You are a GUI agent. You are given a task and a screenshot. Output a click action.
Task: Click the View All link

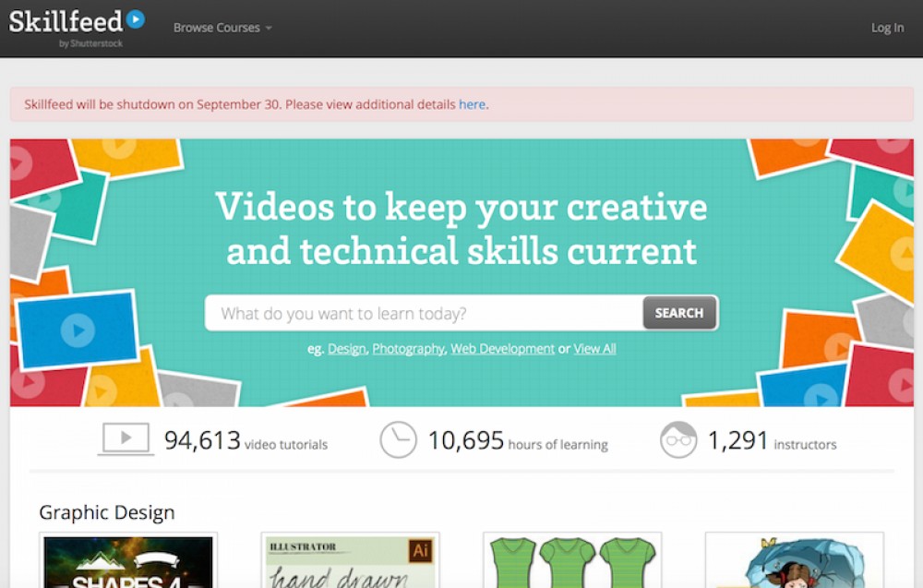coord(594,348)
